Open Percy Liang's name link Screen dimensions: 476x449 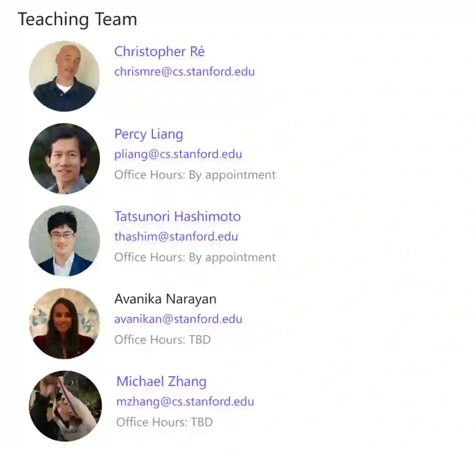(x=149, y=134)
